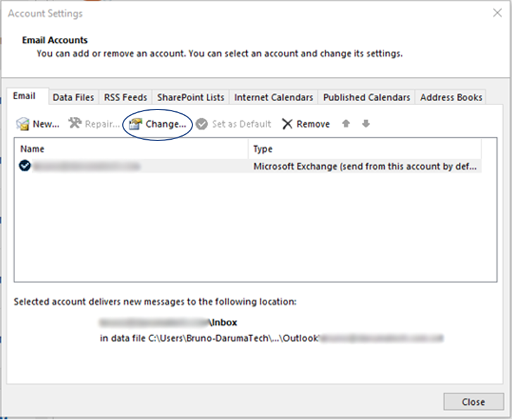The width and height of the screenshot is (512, 420).
Task: Show the Address Books tab
Action: click(451, 97)
